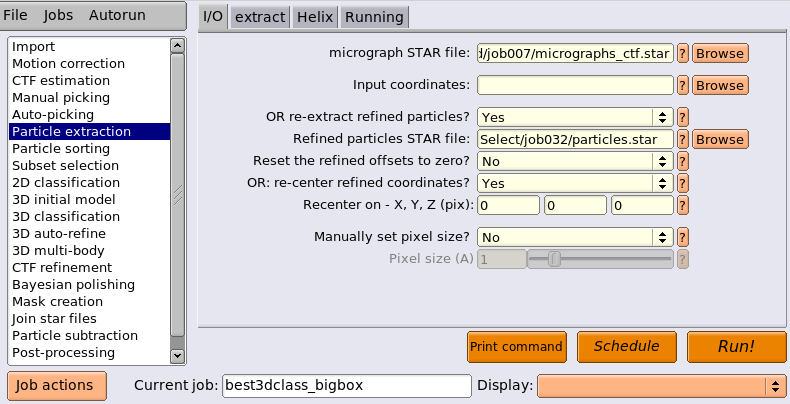Screen dimensions: 790x404
Task: Show help for Refined particles STAR file
Action: pos(682,140)
